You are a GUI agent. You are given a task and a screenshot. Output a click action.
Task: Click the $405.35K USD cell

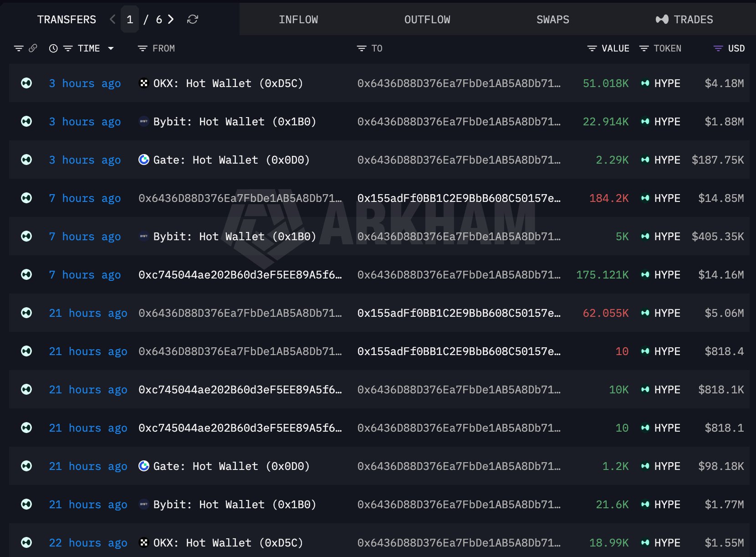(718, 237)
